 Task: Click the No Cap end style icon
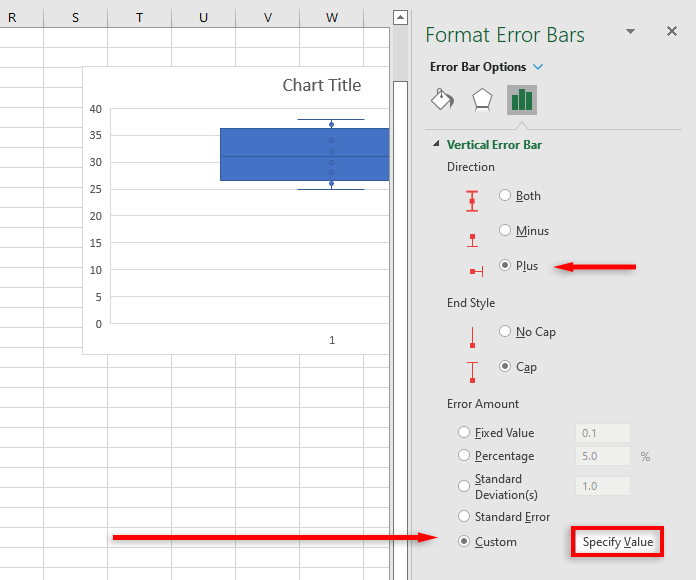(472, 337)
